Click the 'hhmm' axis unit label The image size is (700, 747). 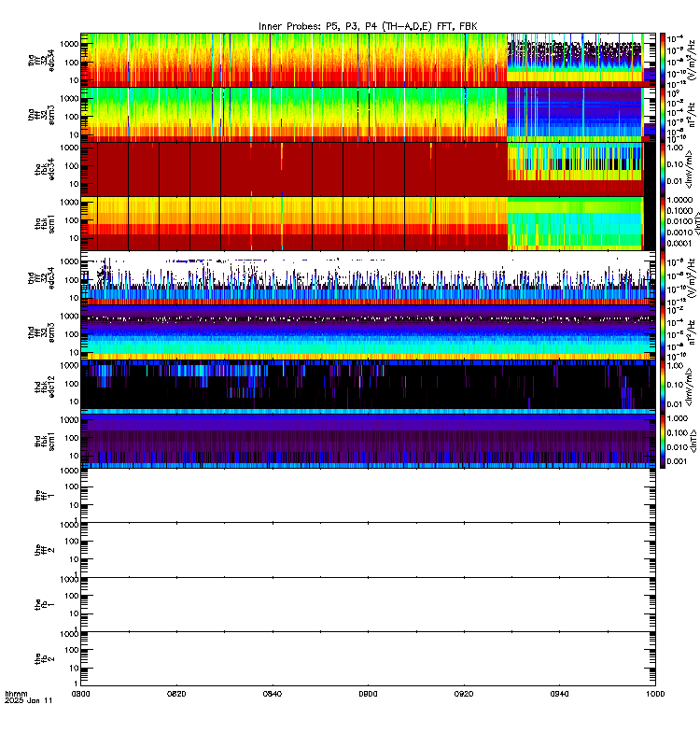pos(16,694)
